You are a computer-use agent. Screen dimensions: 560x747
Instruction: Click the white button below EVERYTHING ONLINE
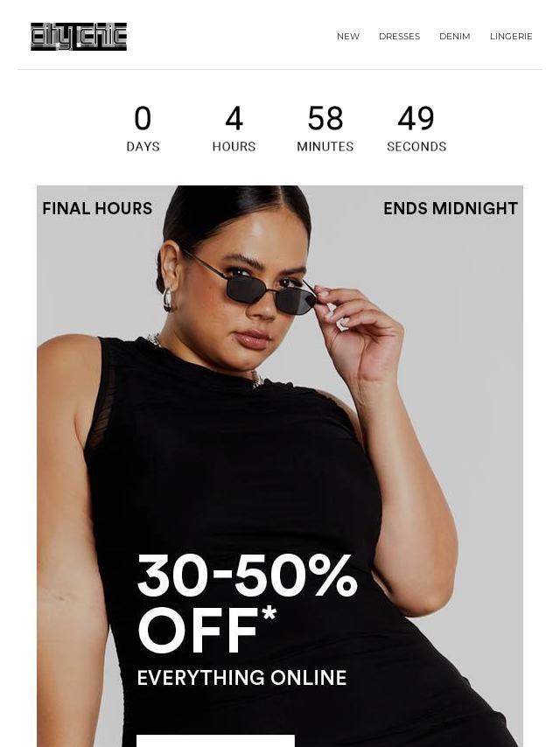click(215, 741)
